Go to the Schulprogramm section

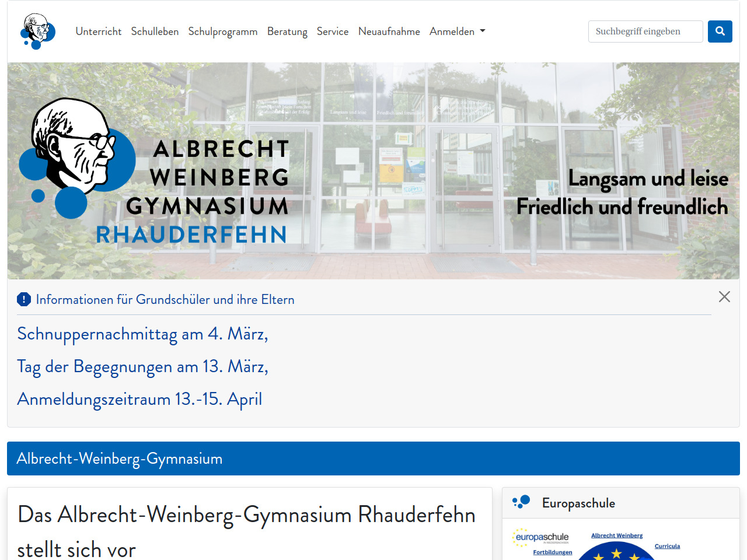[222, 32]
